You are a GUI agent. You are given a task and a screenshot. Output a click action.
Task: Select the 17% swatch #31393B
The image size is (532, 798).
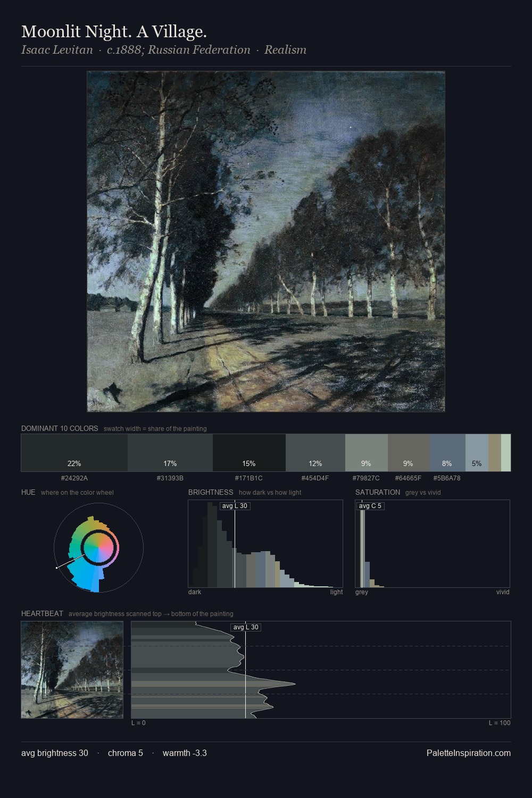click(170, 453)
